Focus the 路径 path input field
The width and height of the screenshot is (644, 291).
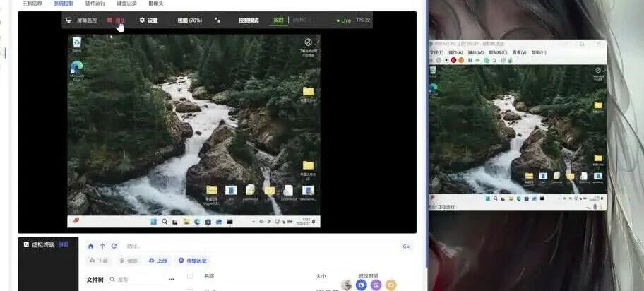pyautogui.click(x=261, y=247)
